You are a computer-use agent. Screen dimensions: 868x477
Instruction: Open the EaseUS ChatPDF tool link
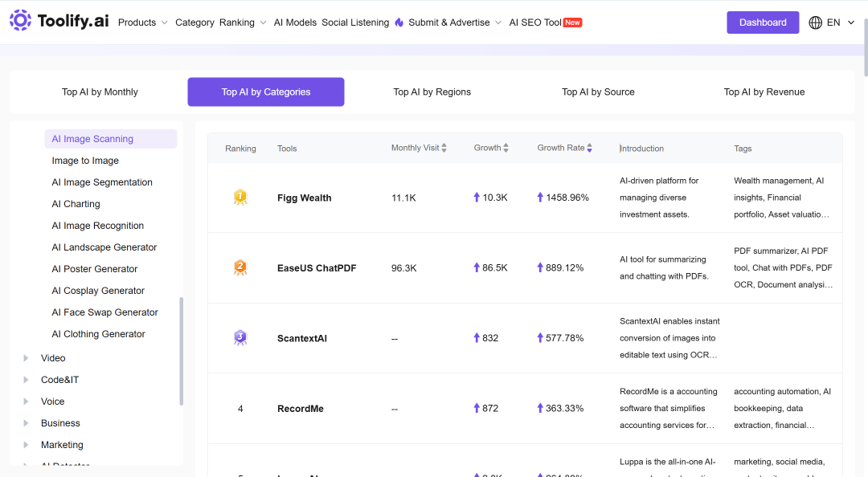[317, 268]
